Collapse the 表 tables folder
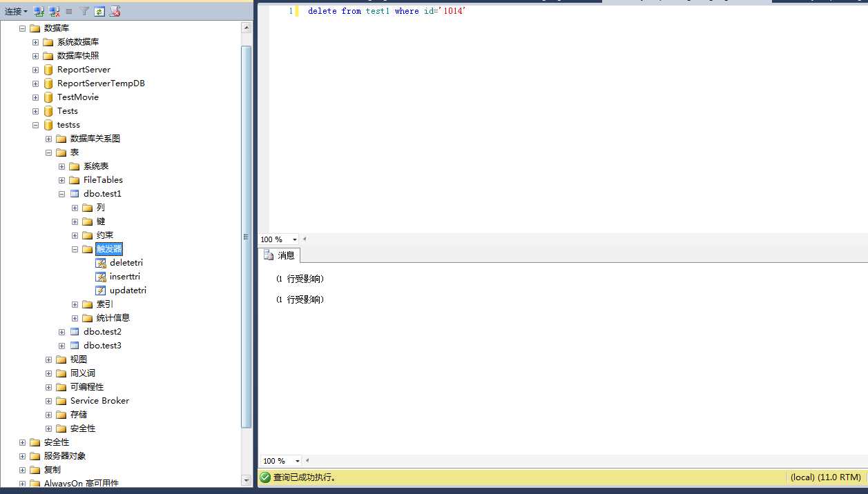This screenshot has width=868, height=494. pyautogui.click(x=48, y=152)
